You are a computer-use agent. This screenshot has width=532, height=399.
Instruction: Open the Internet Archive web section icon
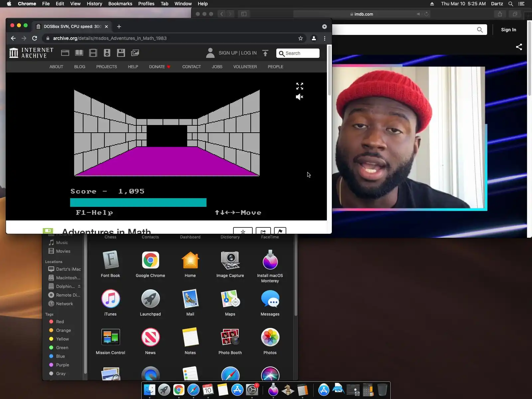point(65,53)
